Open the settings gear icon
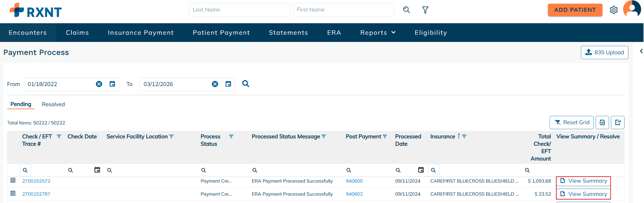 pyautogui.click(x=613, y=10)
